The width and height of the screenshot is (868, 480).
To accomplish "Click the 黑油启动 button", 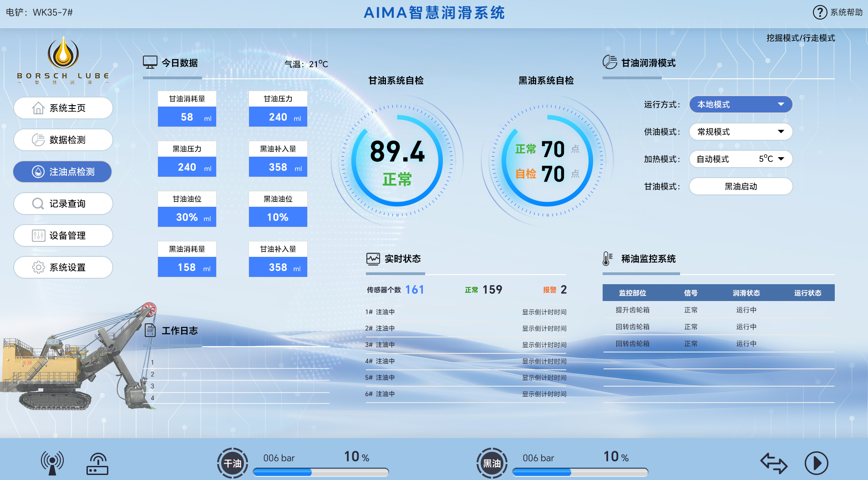I will [741, 186].
